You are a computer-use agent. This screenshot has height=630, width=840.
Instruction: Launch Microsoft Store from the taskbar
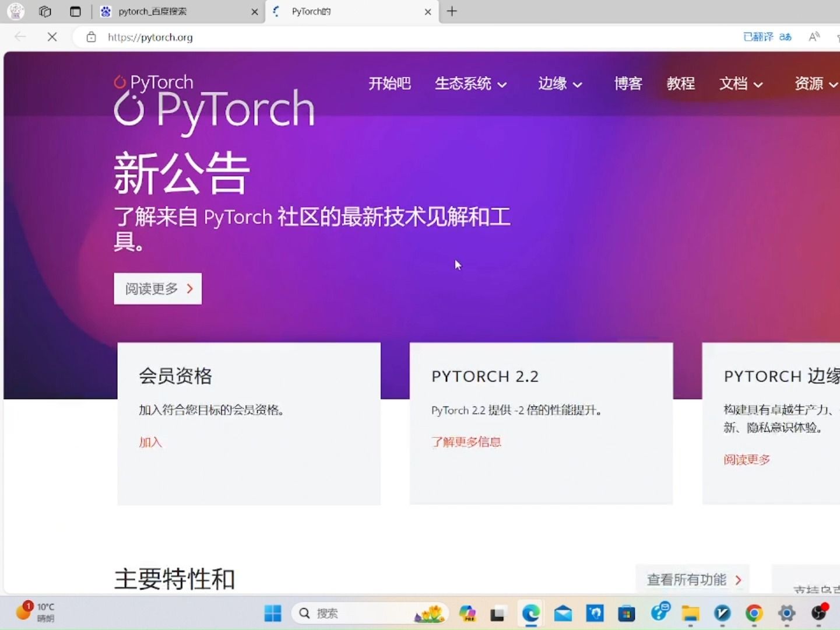[627, 614]
